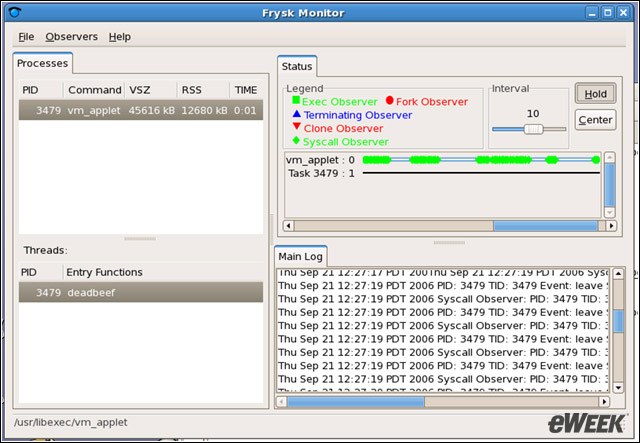This screenshot has height=443, width=640.
Task: Click the Terminating Observer legend label
Action: pyautogui.click(x=358, y=115)
